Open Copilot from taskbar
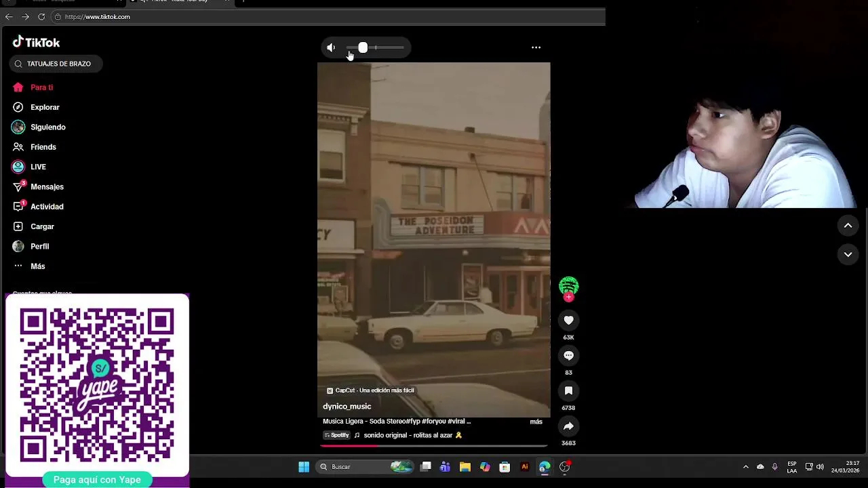This screenshot has height=488, width=868. [x=485, y=467]
